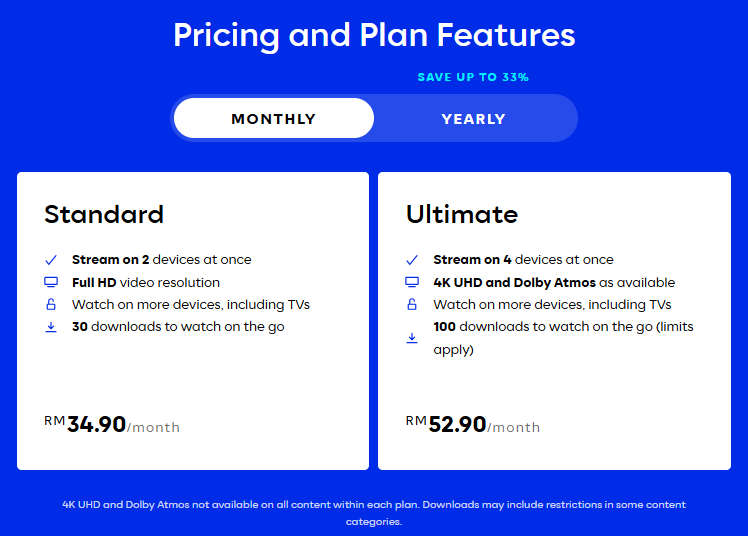Screen dimensions: 748x536
Task: Click the download icon beside 30 downloads
Action: [51, 327]
